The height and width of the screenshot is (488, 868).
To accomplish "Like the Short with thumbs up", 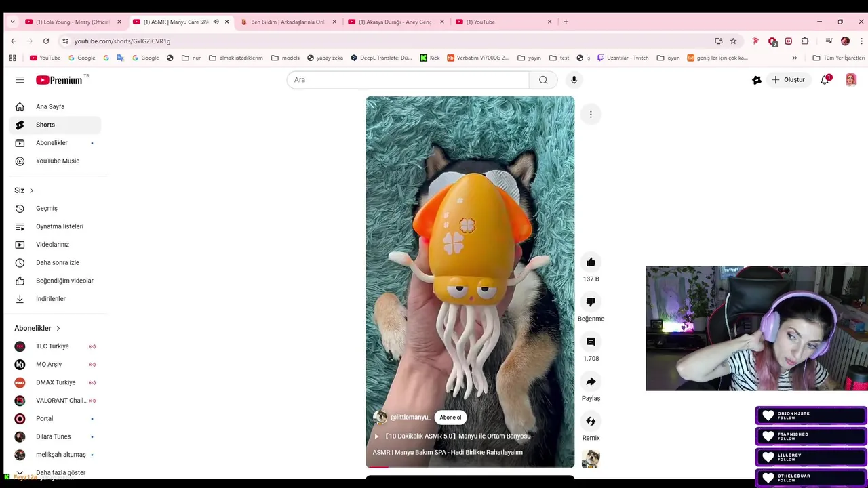I will tap(591, 262).
